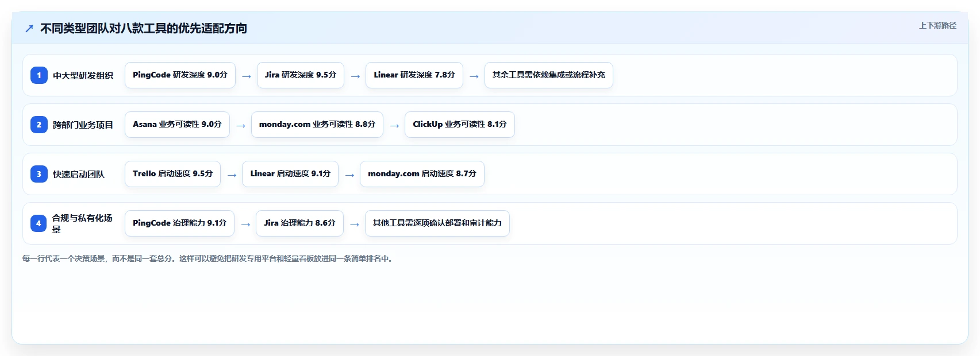Select the PingCode 治理能力 9.1分 chip
The width and height of the screenshot is (980, 356).
pos(179,223)
